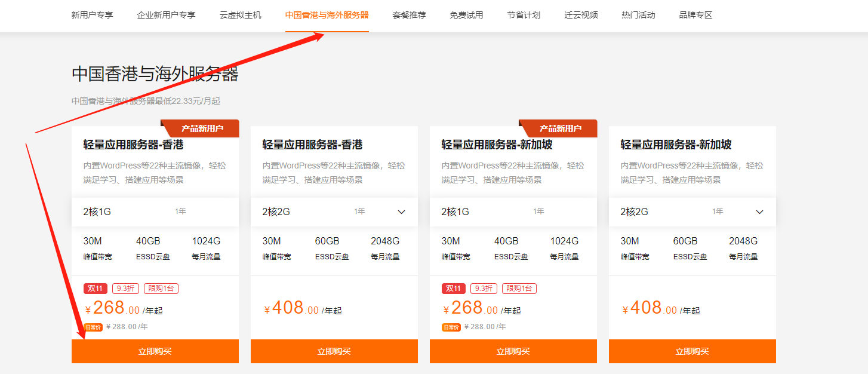Click 立即购买 for Singapore 2核2G server
Image resolution: width=868 pixels, height=374 pixels.
692,351
